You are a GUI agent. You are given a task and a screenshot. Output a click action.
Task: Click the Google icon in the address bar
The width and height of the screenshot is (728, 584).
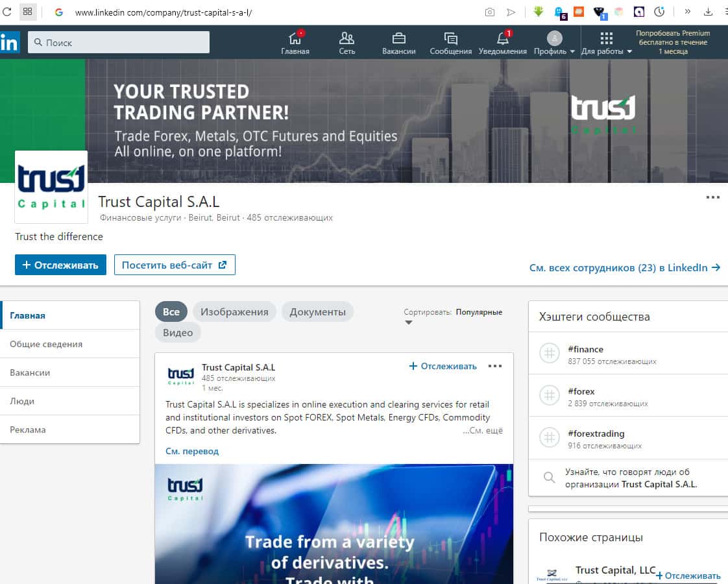[x=58, y=12]
